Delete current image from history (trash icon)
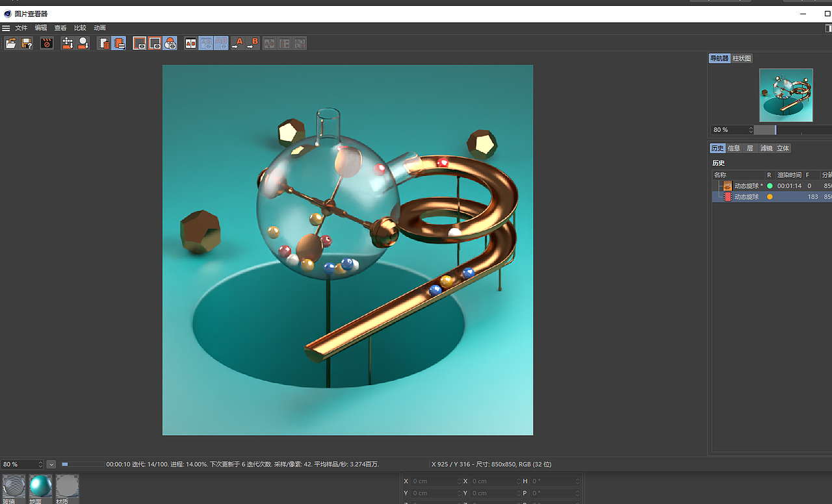This screenshot has height=504, width=832. [x=103, y=43]
